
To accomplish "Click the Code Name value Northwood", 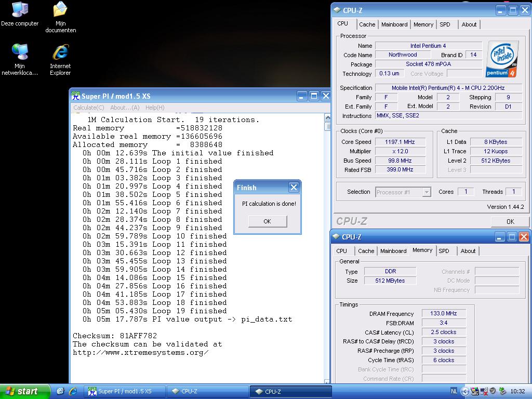I will pyautogui.click(x=403, y=55).
